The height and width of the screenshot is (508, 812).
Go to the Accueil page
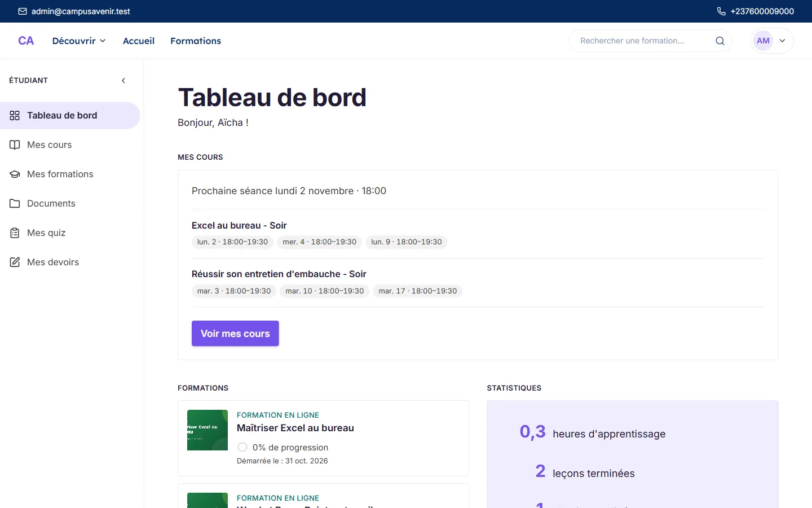(x=139, y=41)
